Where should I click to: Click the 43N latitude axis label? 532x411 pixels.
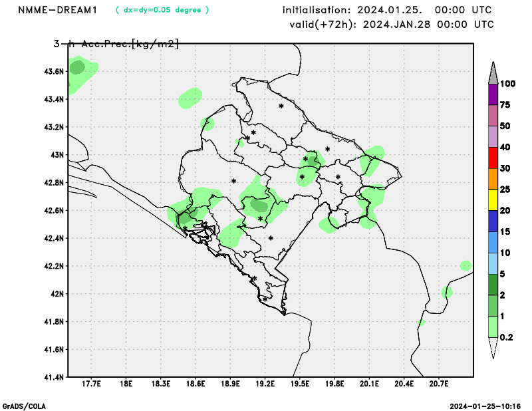click(57, 155)
